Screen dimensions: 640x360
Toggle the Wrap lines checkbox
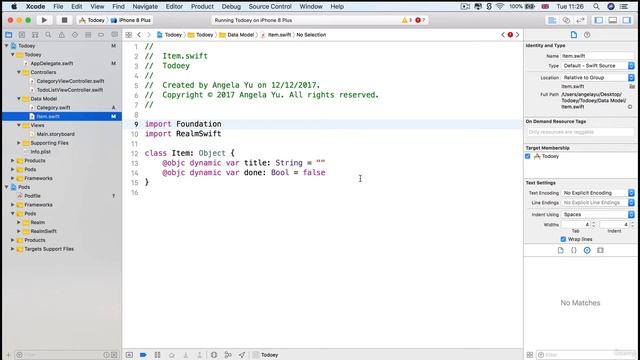pyautogui.click(x=563, y=239)
